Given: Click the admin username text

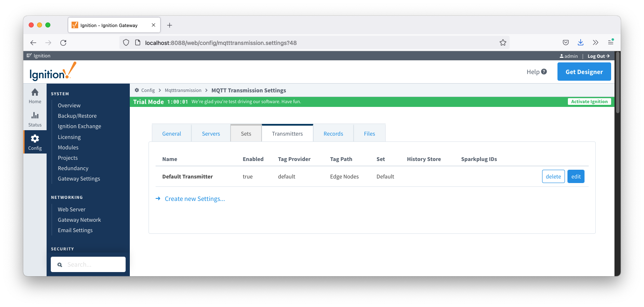Looking at the screenshot, I should tap(571, 56).
